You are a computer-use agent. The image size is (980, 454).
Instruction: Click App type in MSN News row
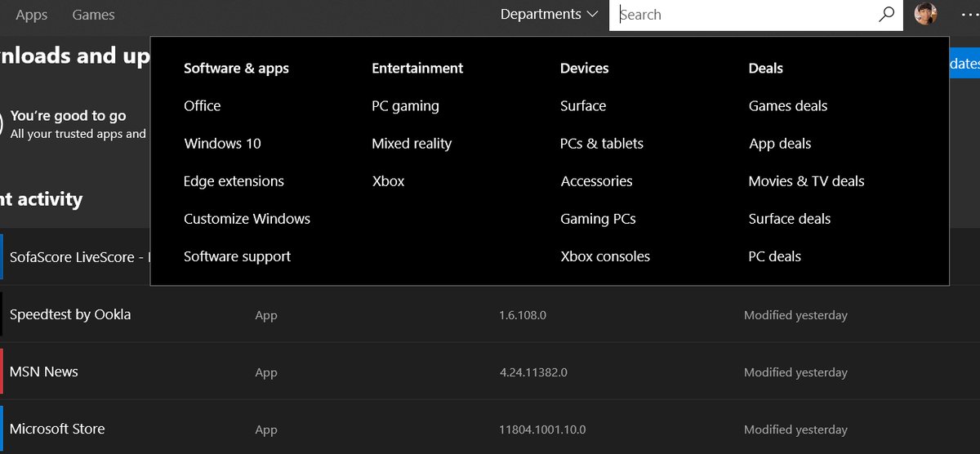click(x=266, y=372)
